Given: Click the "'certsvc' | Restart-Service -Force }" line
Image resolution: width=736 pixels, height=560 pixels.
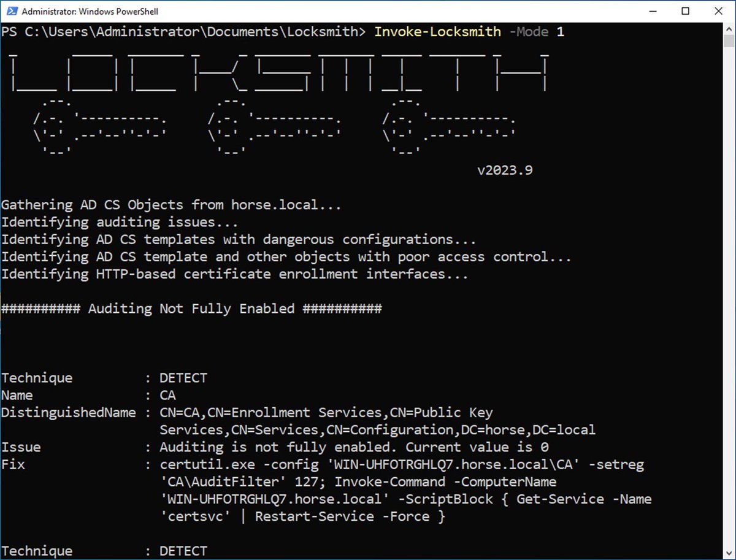Looking at the screenshot, I should (302, 516).
